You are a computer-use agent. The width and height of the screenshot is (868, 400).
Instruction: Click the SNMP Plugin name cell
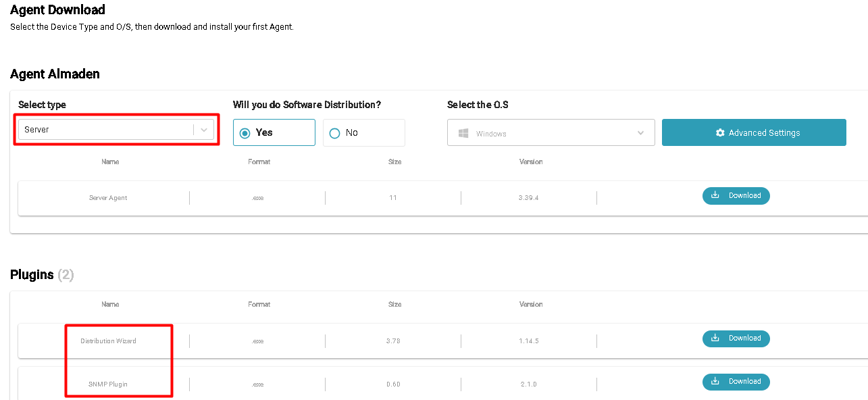108,384
